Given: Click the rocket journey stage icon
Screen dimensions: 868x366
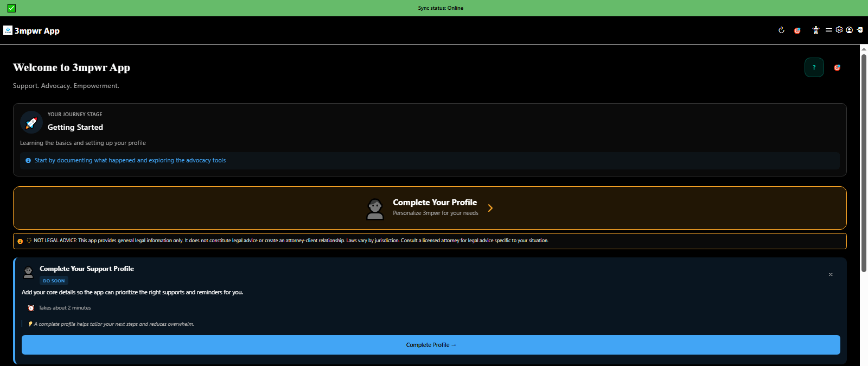Looking at the screenshot, I should [x=31, y=123].
